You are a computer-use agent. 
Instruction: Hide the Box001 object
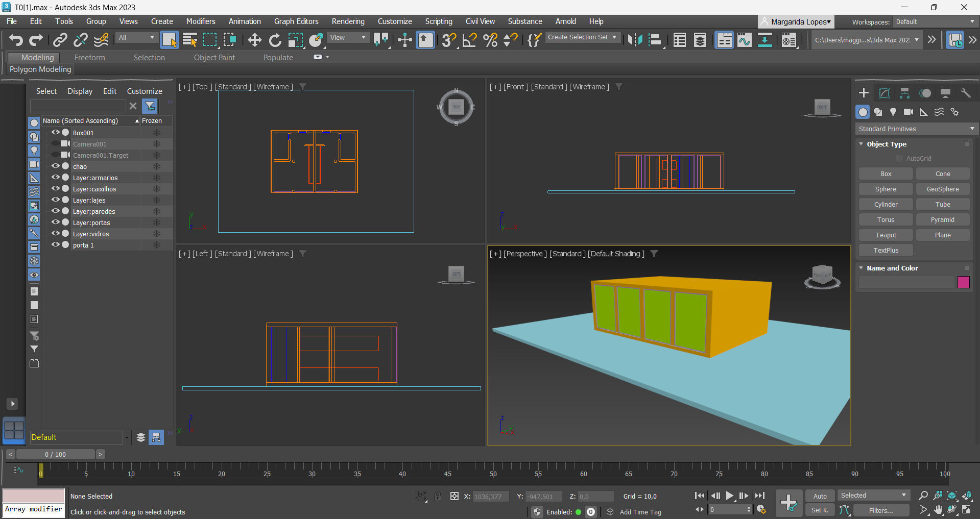click(x=56, y=133)
